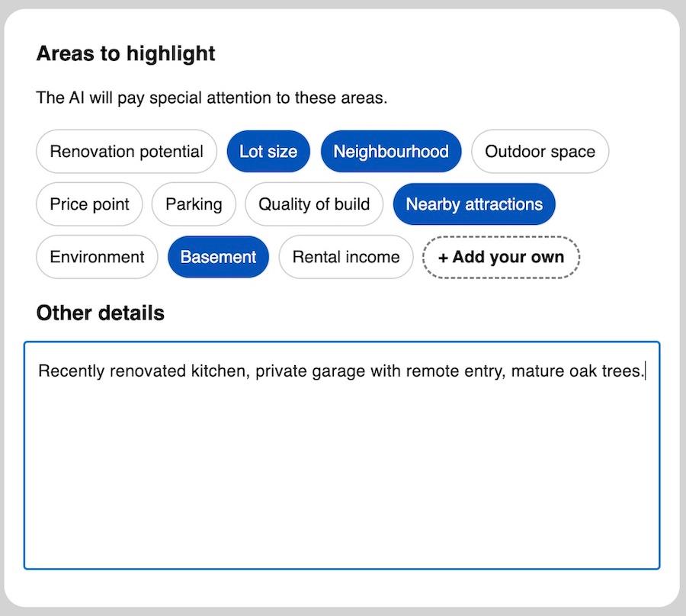Click the Add your own button
The height and width of the screenshot is (616, 686).
click(501, 257)
